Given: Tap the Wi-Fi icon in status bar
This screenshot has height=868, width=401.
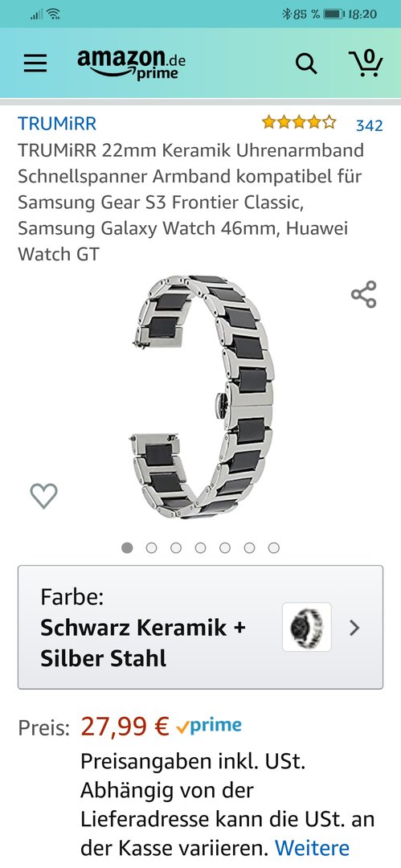Looking at the screenshot, I should point(54,14).
